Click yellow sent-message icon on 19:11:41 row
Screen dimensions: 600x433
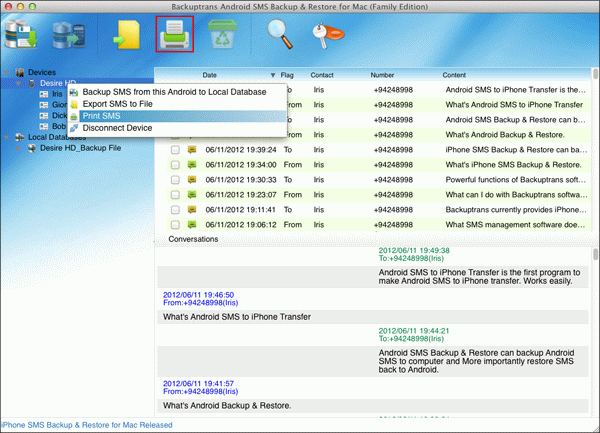click(192, 210)
